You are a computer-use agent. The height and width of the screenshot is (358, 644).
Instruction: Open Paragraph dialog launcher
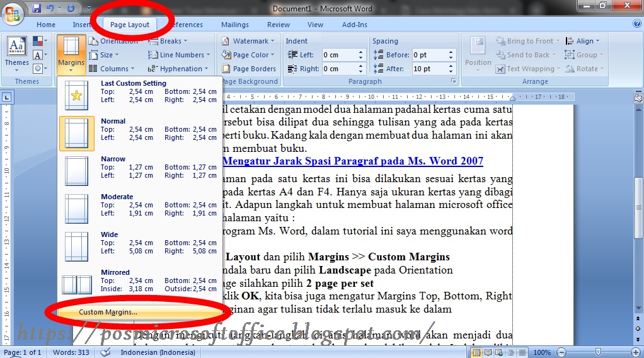454,81
